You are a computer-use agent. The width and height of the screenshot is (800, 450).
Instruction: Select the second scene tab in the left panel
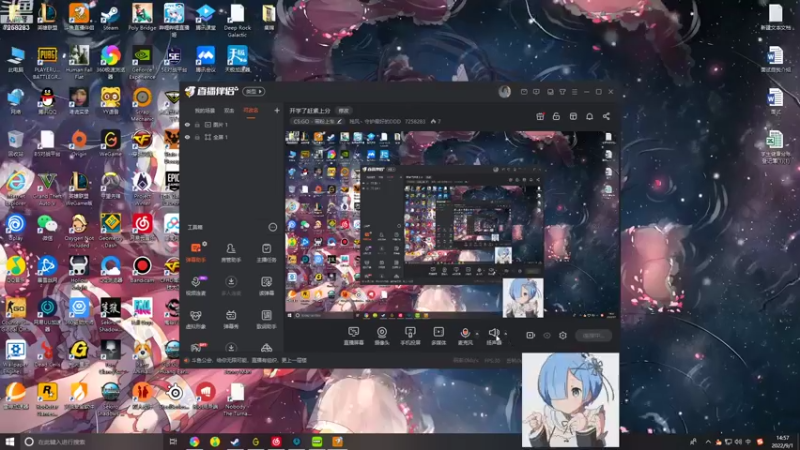pyautogui.click(x=229, y=110)
